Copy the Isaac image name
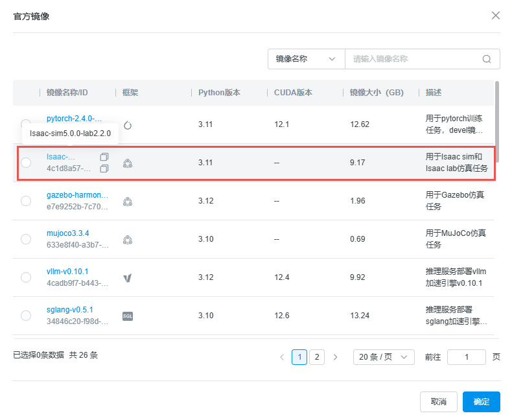The image size is (512, 420). [104, 157]
